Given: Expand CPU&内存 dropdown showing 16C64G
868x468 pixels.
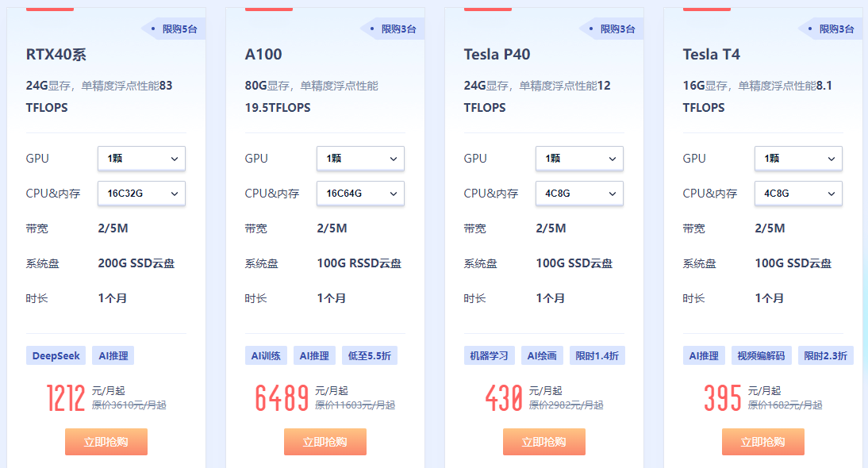Looking at the screenshot, I should click(x=360, y=194).
